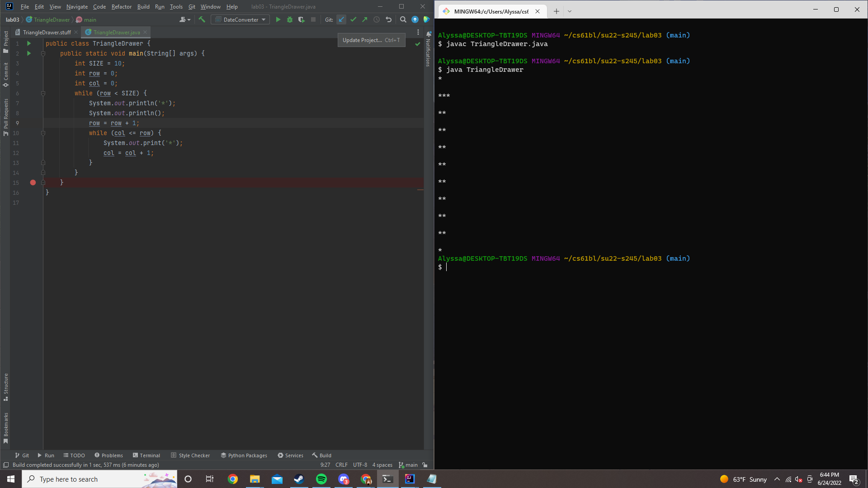The height and width of the screenshot is (488, 868).
Task: Open Search Everywhere magnifier icon
Action: 403,19
